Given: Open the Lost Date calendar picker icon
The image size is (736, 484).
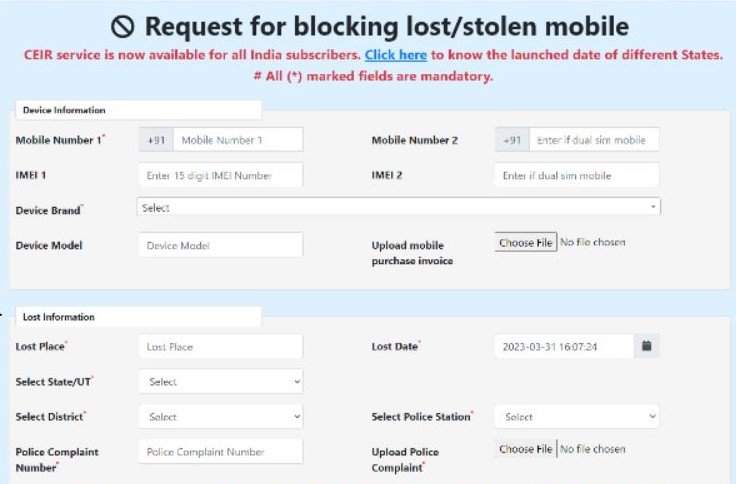Looking at the screenshot, I should coord(646,346).
